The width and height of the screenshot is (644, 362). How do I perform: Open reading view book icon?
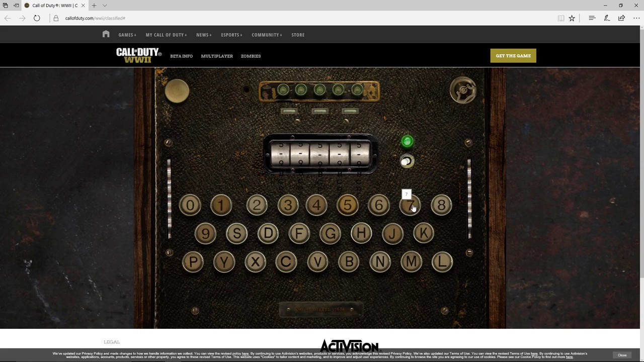point(560,18)
